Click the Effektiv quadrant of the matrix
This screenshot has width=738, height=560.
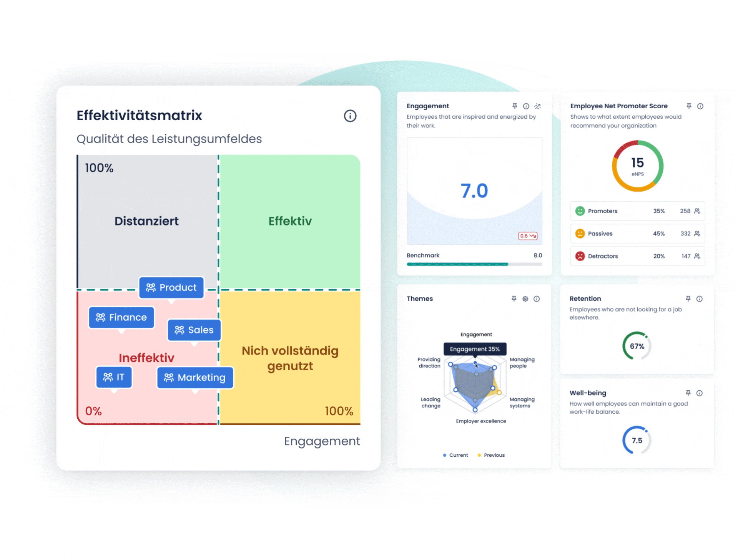click(290, 221)
